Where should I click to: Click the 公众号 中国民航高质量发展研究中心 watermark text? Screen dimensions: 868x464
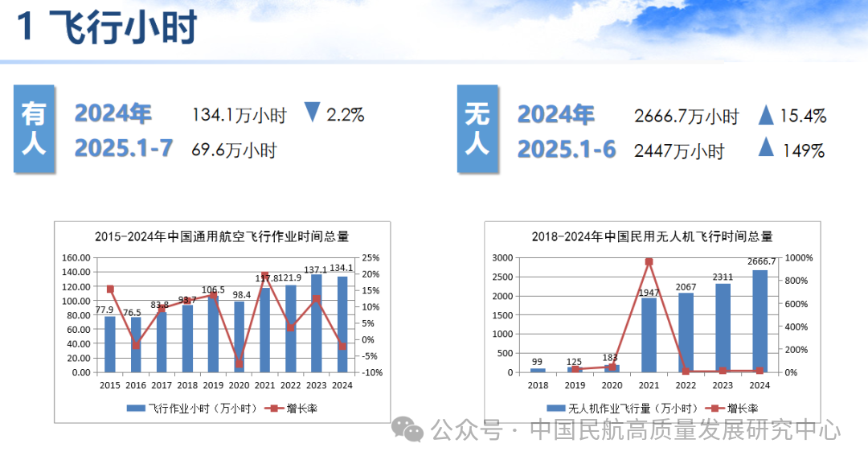pyautogui.click(x=635, y=430)
